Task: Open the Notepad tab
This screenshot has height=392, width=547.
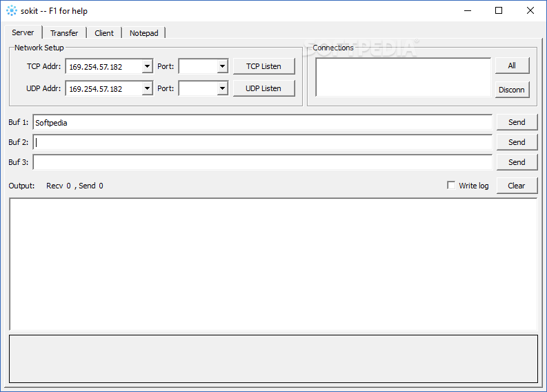Action: (143, 33)
